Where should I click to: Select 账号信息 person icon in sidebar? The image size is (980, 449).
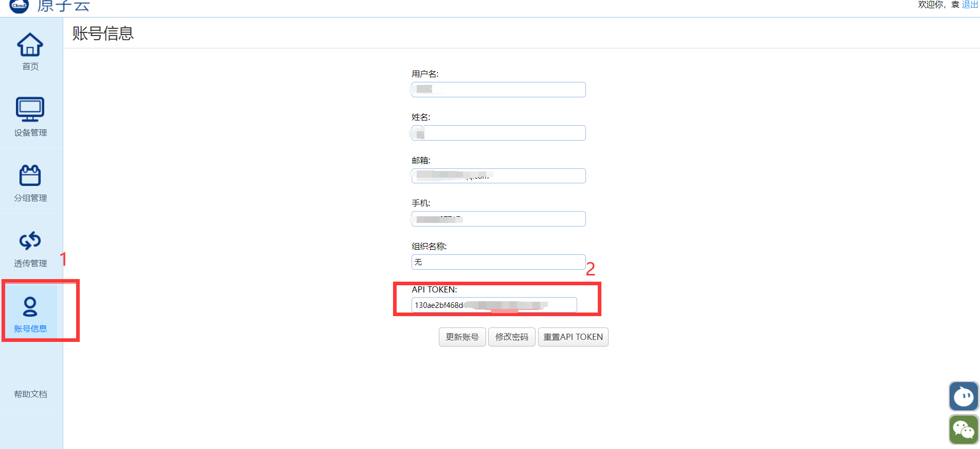pyautogui.click(x=30, y=306)
